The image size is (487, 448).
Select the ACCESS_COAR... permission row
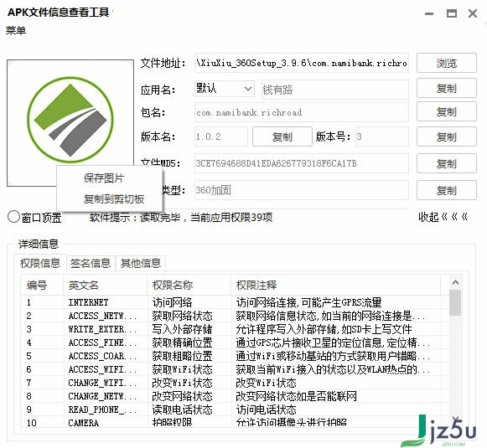point(235,356)
